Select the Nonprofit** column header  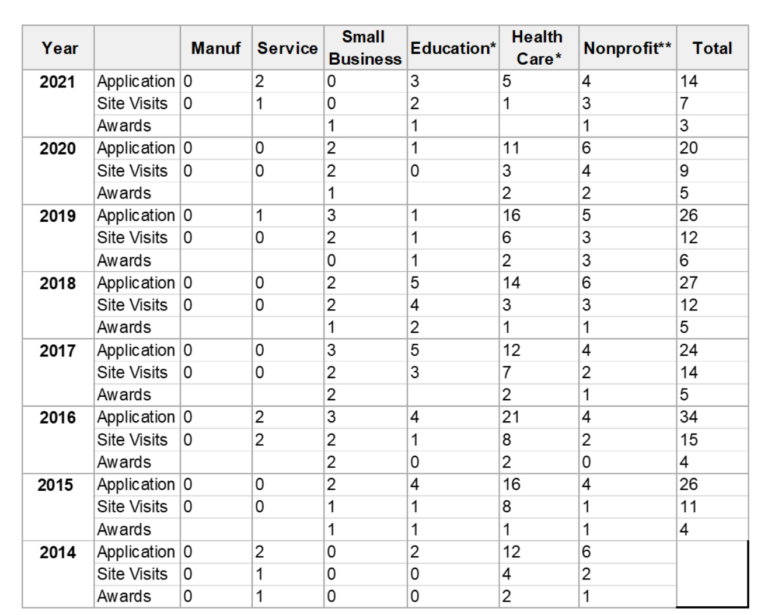tap(627, 48)
